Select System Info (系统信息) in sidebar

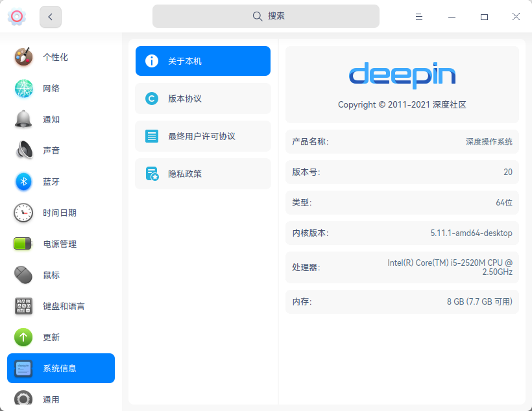pos(61,368)
